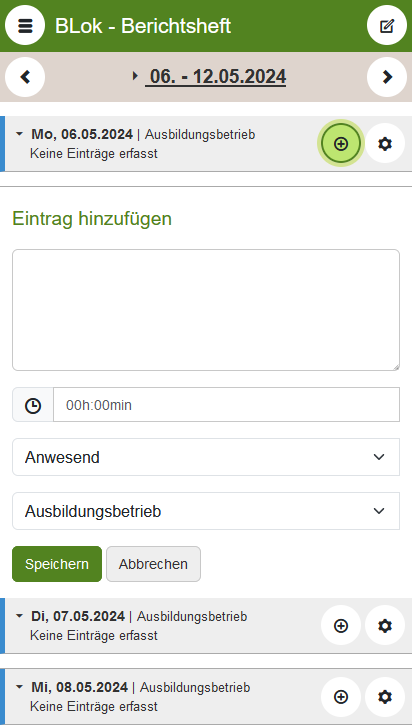Click highlighted plus icon for Monday 06.05.2024

pos(341,144)
